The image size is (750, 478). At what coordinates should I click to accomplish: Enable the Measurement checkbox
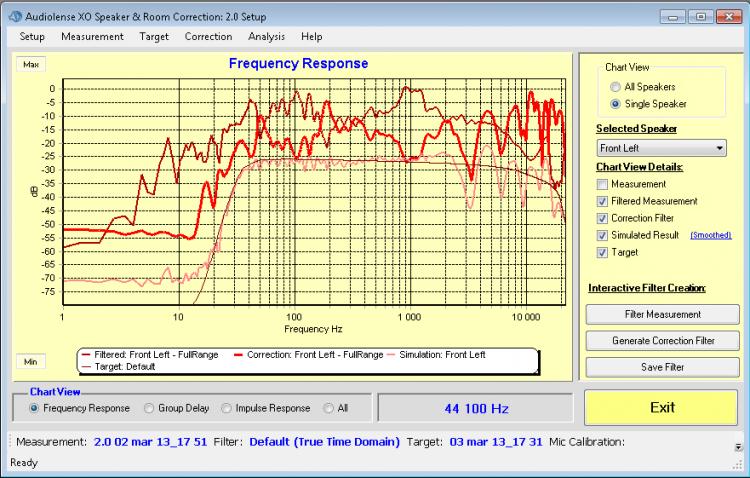click(x=602, y=184)
